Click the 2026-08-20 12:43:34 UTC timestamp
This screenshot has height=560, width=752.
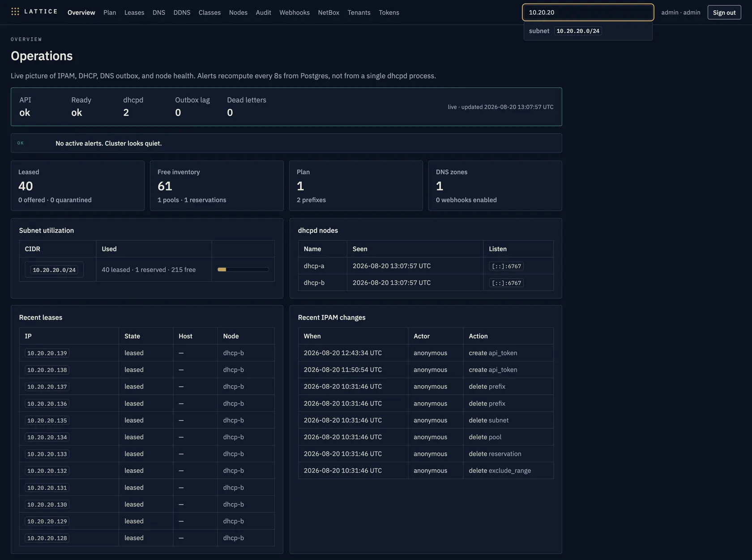pos(343,353)
